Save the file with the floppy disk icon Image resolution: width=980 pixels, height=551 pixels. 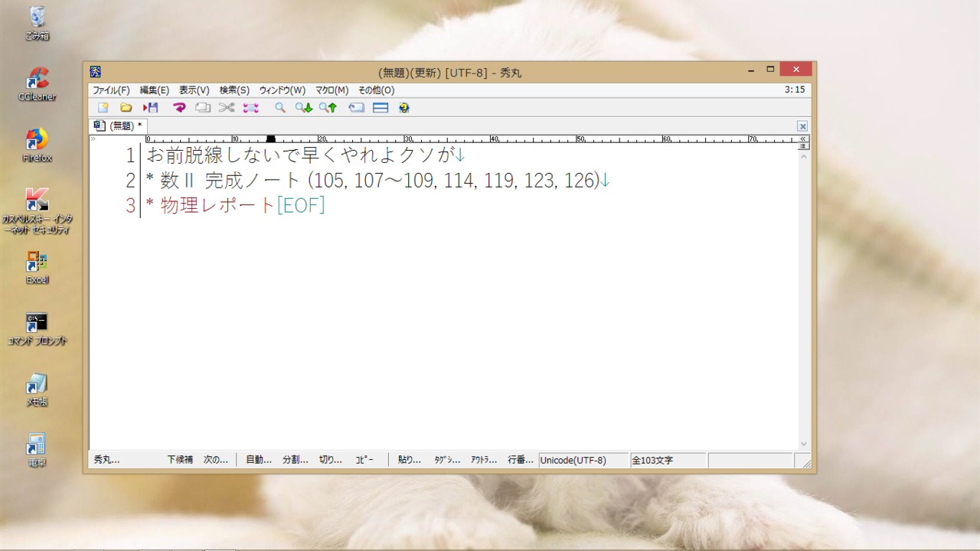pyautogui.click(x=151, y=108)
